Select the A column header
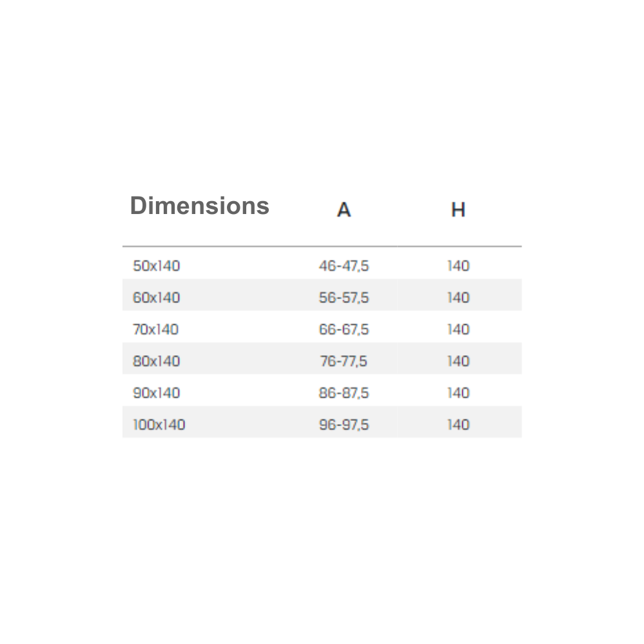The width and height of the screenshot is (644, 644). (344, 210)
